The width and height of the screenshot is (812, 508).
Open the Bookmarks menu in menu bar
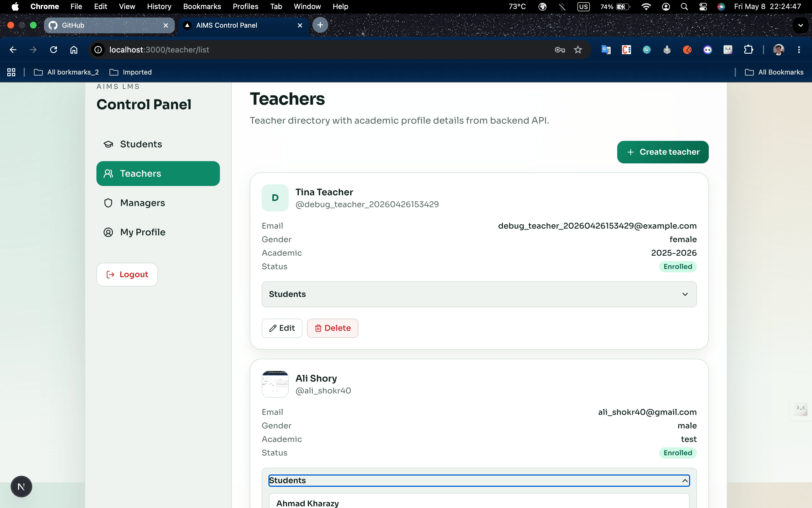(202, 6)
